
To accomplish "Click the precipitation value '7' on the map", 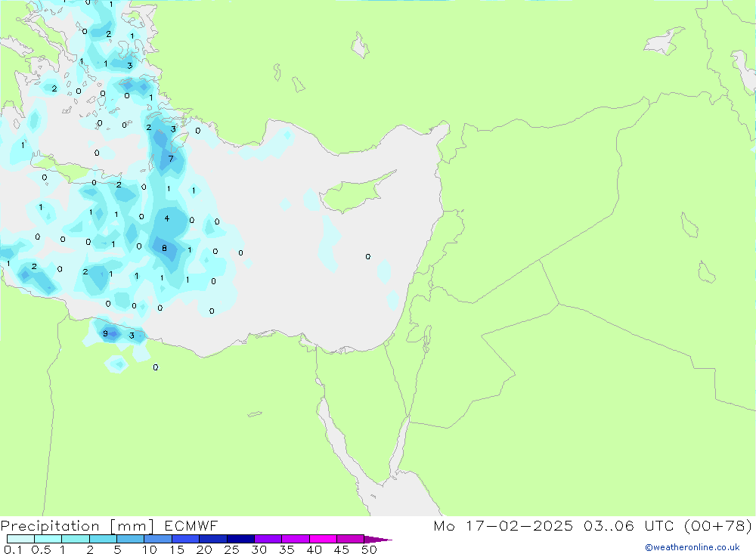I will pos(171,159).
